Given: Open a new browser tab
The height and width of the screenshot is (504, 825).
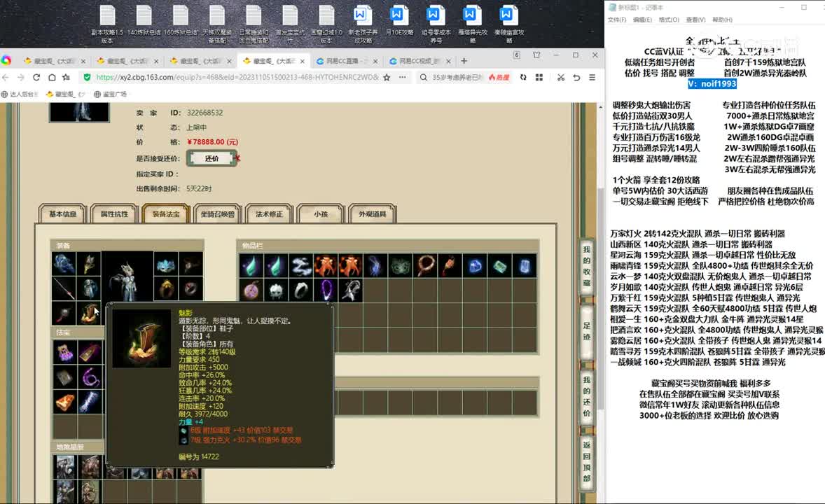Looking at the screenshot, I should pyautogui.click(x=464, y=61).
